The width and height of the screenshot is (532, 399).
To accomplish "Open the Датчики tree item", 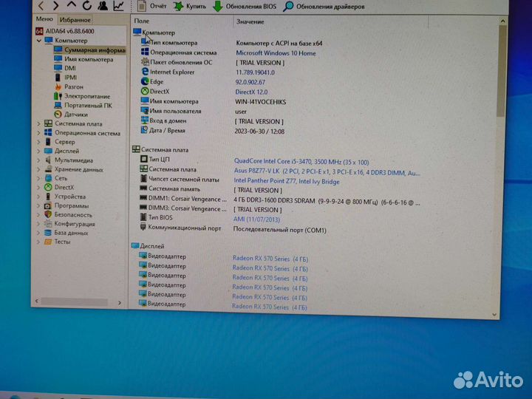I will [x=76, y=115].
